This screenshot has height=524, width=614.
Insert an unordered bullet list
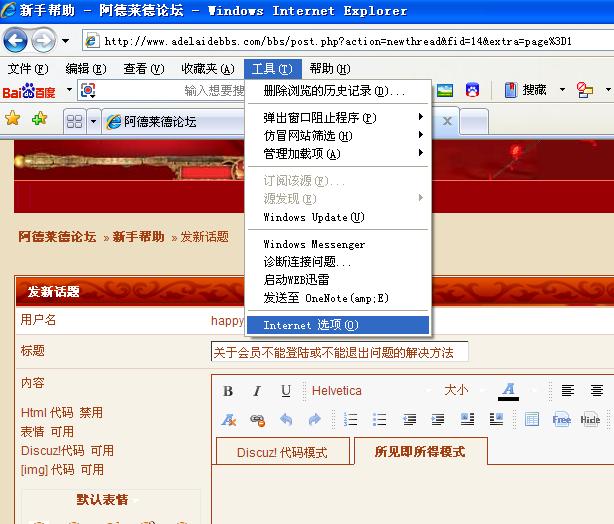(x=380, y=420)
